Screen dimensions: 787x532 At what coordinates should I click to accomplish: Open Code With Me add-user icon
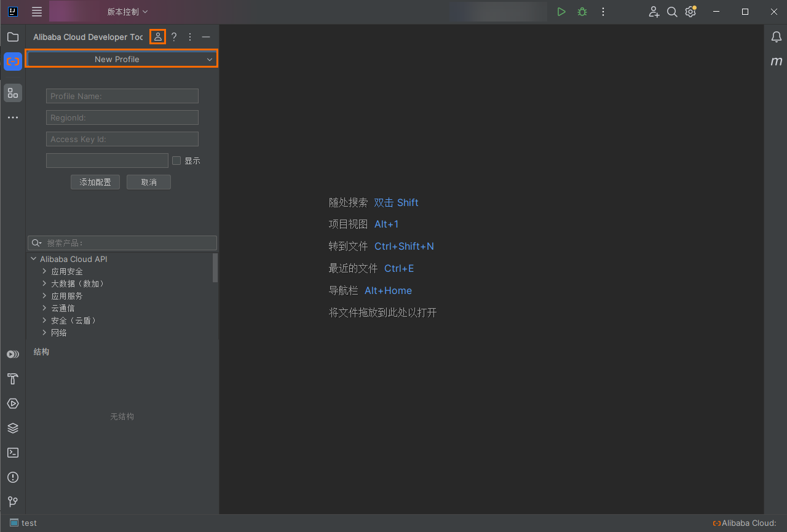pos(654,12)
